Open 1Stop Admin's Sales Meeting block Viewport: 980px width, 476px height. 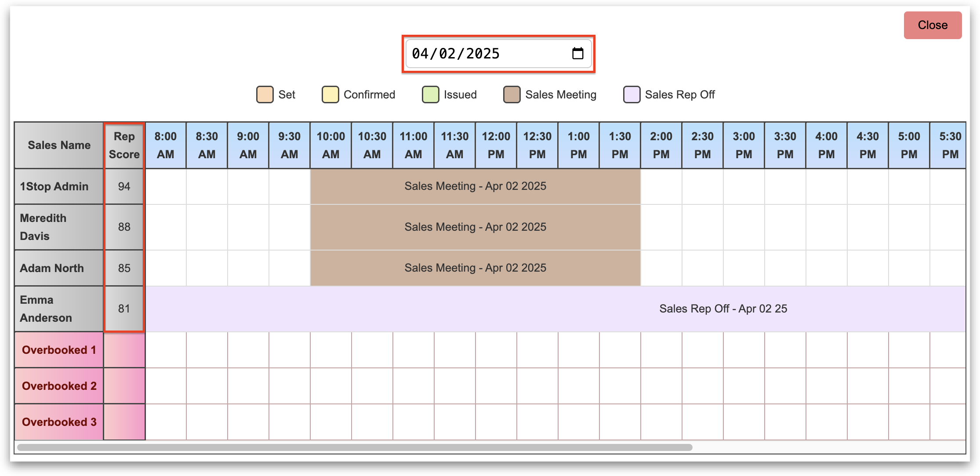475,186
